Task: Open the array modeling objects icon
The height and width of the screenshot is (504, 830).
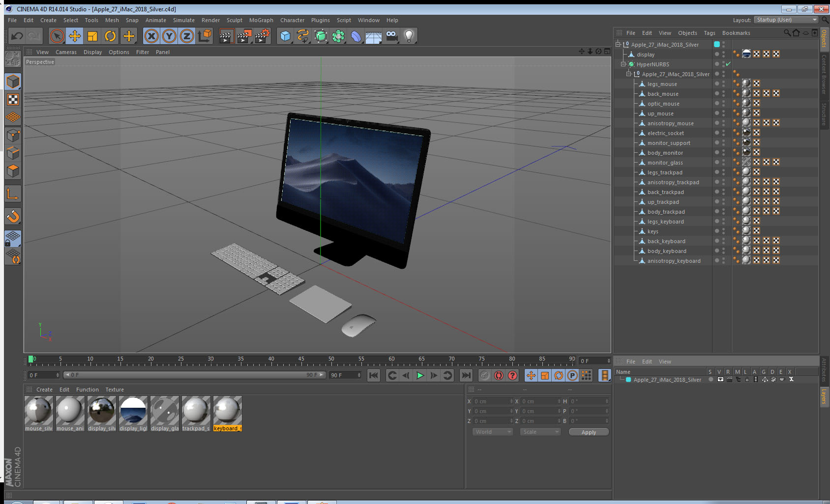Action: 338,36
